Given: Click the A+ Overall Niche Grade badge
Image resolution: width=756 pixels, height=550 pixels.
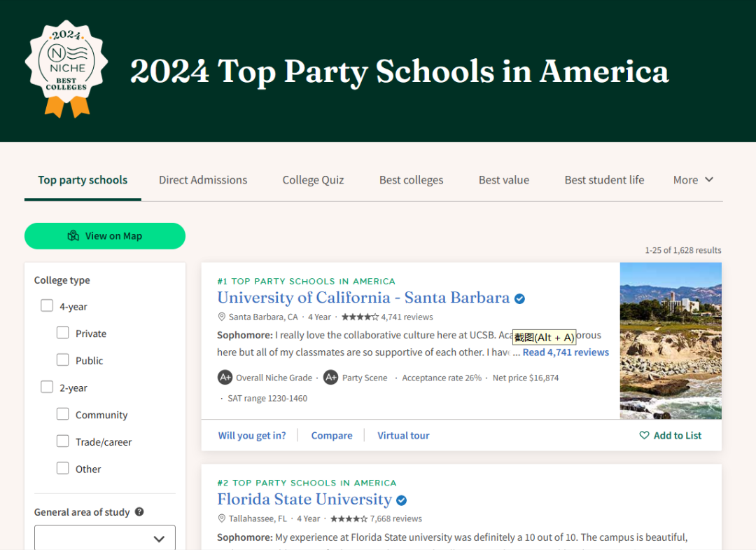Looking at the screenshot, I should point(225,378).
